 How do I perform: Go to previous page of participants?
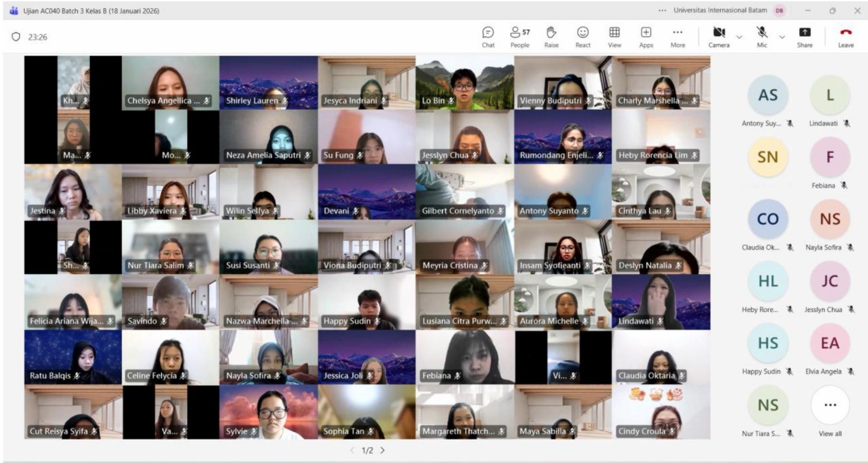point(353,450)
